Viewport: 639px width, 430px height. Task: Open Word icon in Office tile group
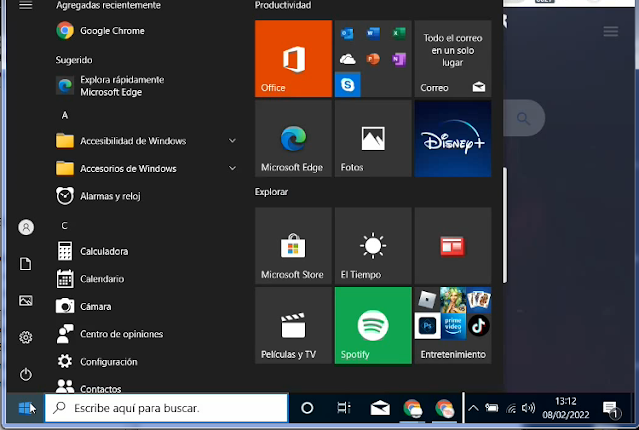(373, 33)
